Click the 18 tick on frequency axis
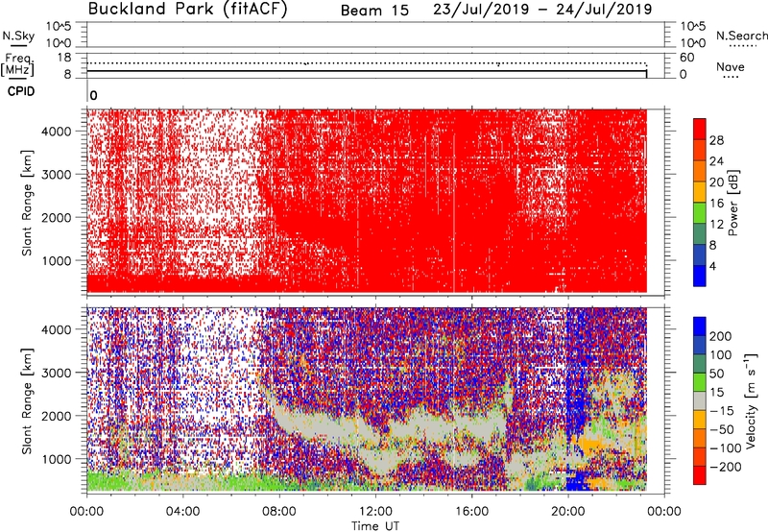768x532 pixels. [64, 58]
